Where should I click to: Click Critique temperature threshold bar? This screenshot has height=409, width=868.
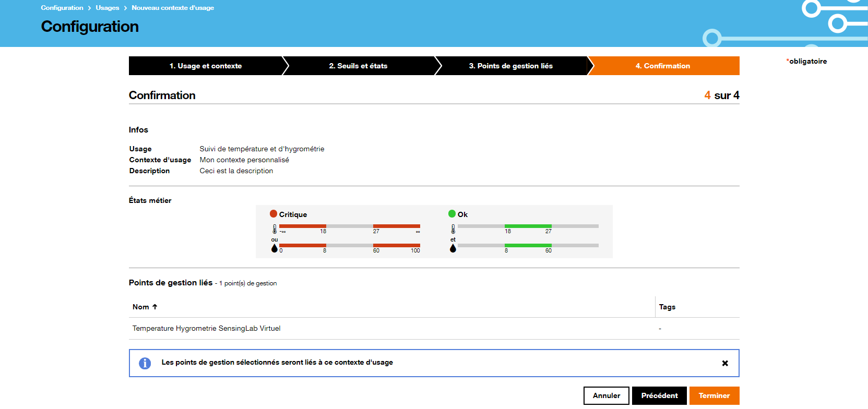tap(350, 226)
